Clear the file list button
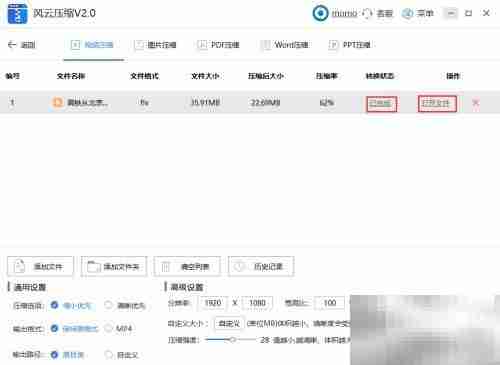 [187, 266]
